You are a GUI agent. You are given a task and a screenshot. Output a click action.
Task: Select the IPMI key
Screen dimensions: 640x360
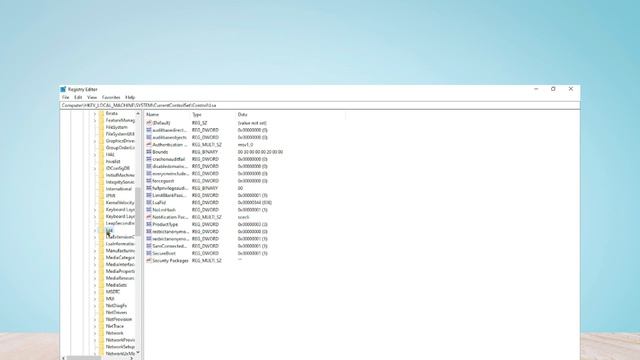pos(110,196)
